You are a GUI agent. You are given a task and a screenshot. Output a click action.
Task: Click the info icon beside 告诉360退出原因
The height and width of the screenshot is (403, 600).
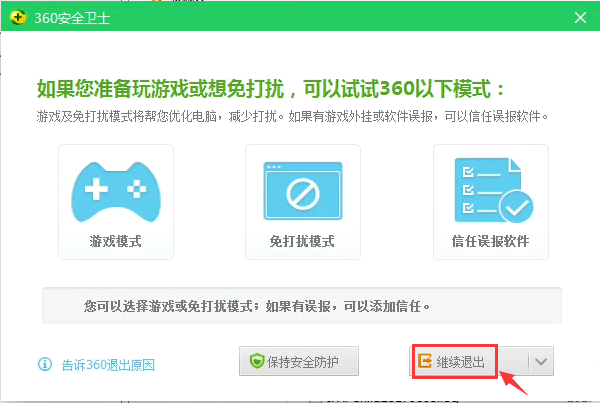(45, 364)
